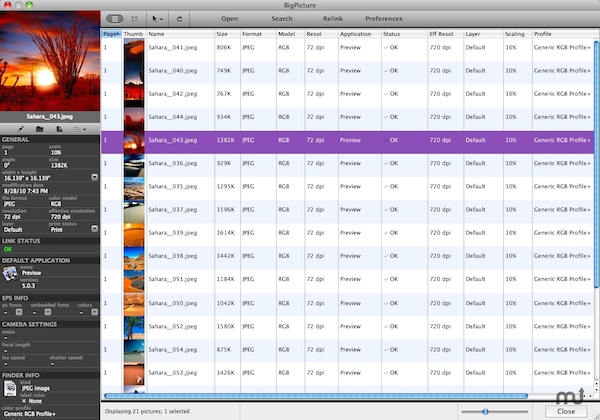Image resolution: width=600 pixels, height=420 pixels.
Task: Open the print status dropdown
Action: click(94, 229)
